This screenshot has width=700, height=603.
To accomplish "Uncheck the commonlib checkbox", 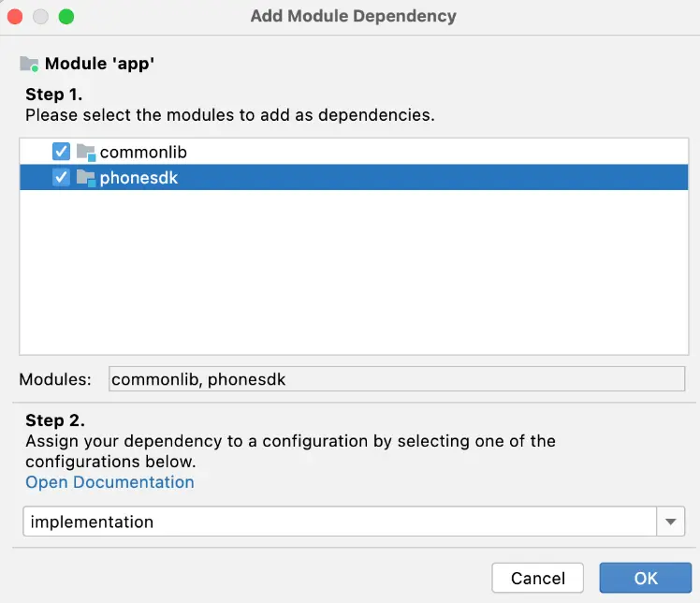I will 61,152.
